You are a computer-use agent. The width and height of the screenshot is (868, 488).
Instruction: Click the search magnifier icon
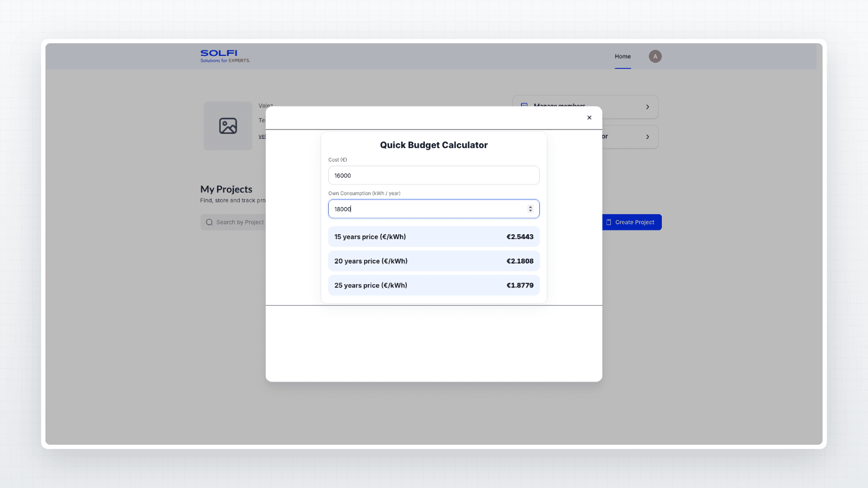(209, 222)
